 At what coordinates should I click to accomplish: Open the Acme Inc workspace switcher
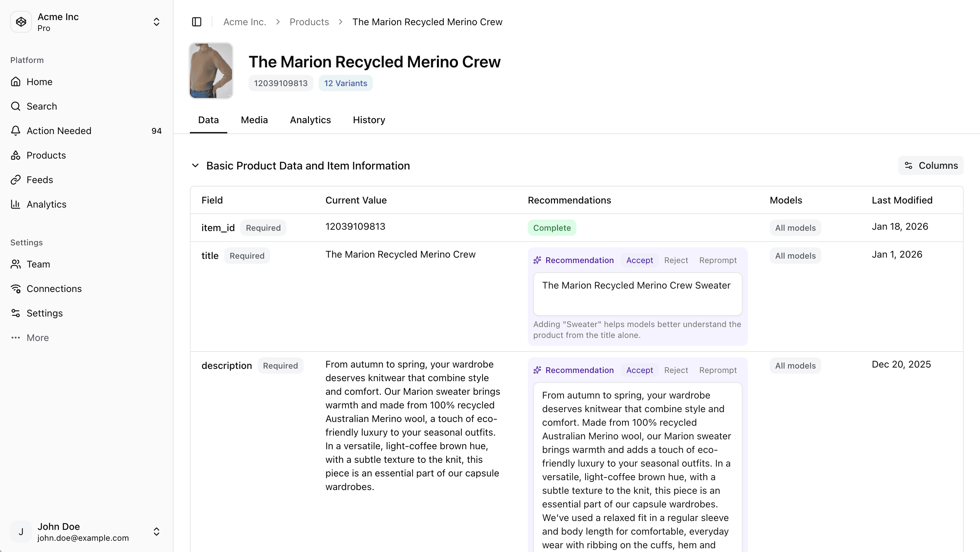click(x=157, y=22)
